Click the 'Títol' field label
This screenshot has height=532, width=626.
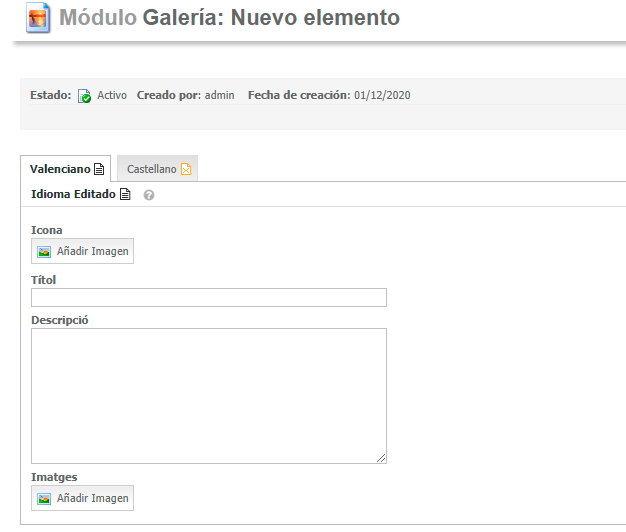point(44,280)
